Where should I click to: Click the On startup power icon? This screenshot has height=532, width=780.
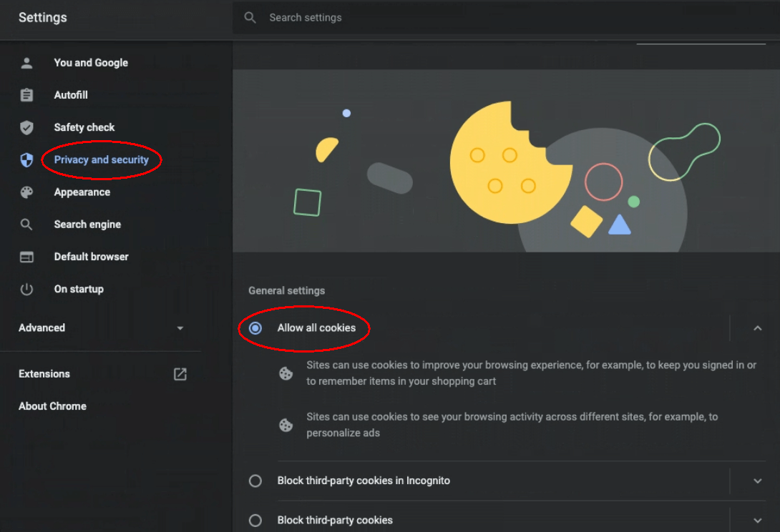(x=27, y=290)
